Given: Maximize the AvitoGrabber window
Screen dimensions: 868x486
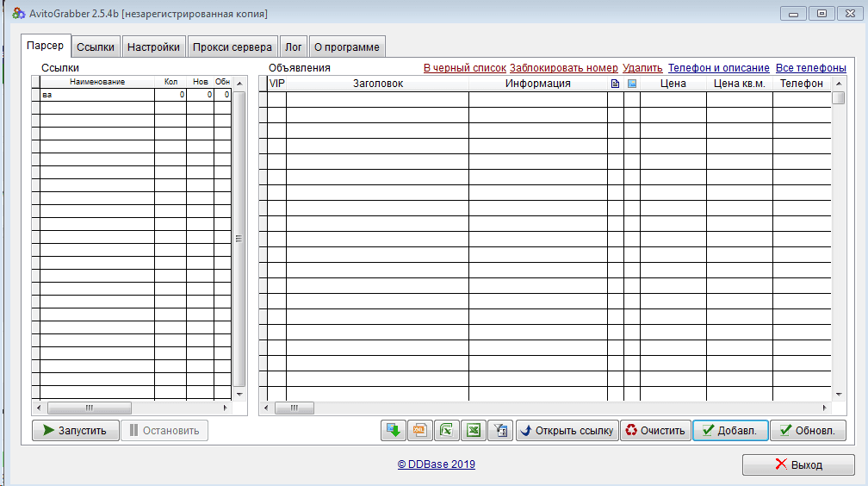Looking at the screenshot, I should point(821,13).
